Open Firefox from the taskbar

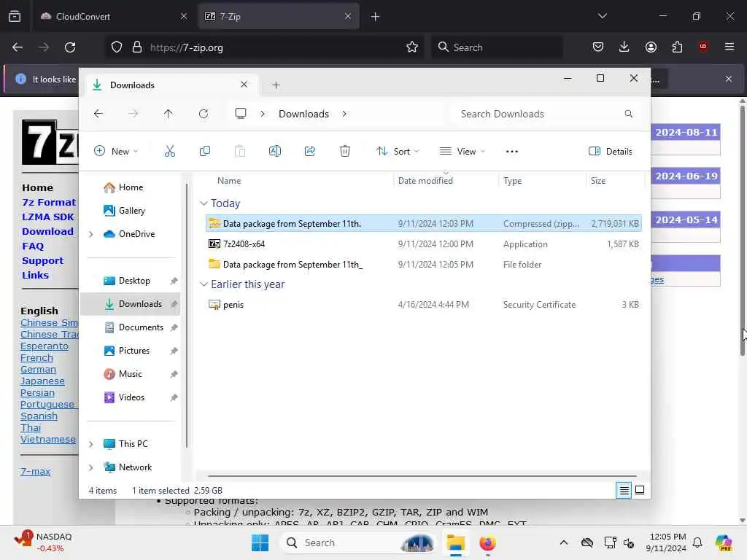coord(487,542)
